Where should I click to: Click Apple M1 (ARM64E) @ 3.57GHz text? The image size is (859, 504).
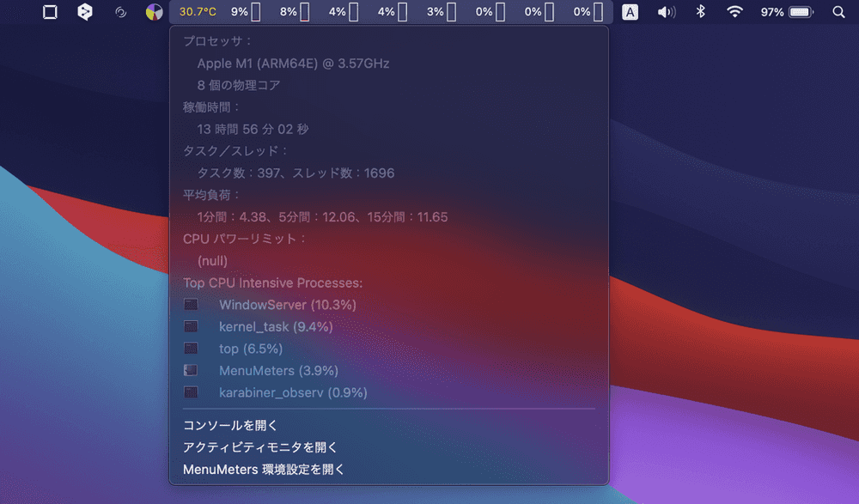pyautogui.click(x=293, y=64)
